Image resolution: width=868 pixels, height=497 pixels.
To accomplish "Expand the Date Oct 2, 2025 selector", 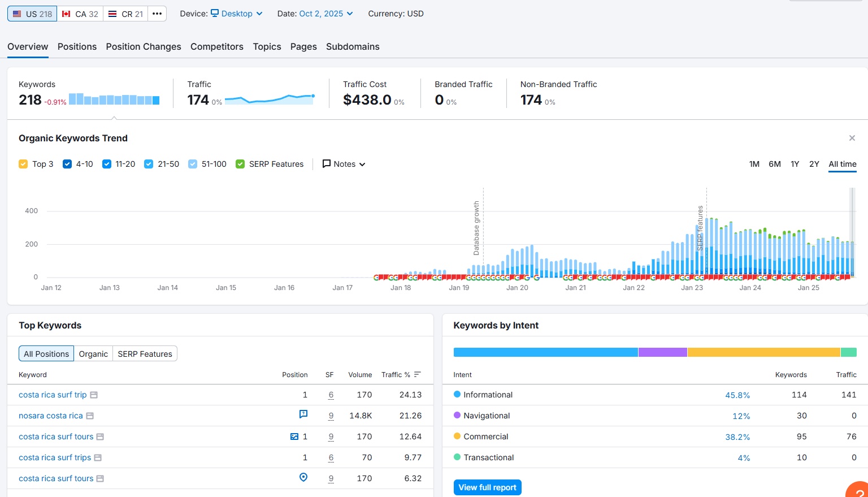I will 326,14.
